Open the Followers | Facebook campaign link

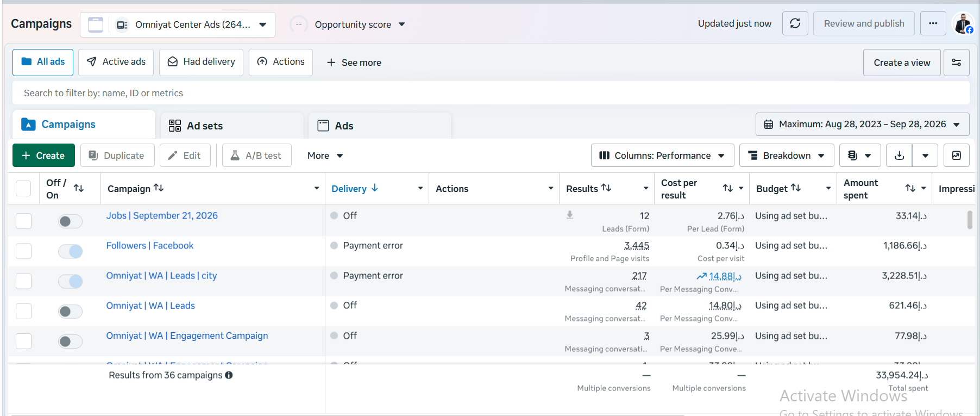click(149, 246)
